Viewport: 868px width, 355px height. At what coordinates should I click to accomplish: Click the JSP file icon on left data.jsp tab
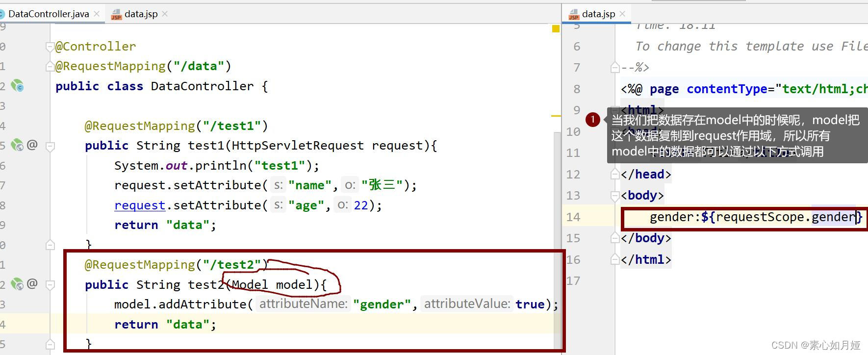click(x=116, y=14)
